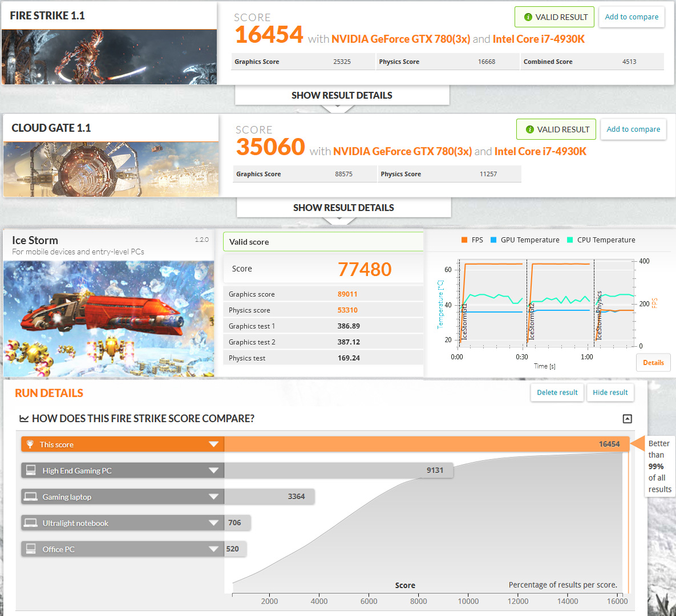Open the NVIDIA GeForce GTX 780(3x) link in Cloud Gate
This screenshot has width=676, height=616.
pos(402,151)
